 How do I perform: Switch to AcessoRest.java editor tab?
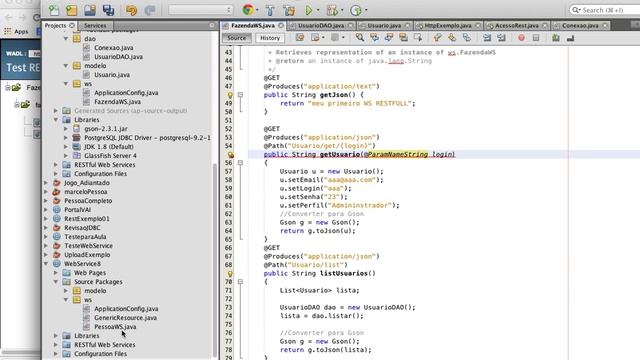[517, 25]
